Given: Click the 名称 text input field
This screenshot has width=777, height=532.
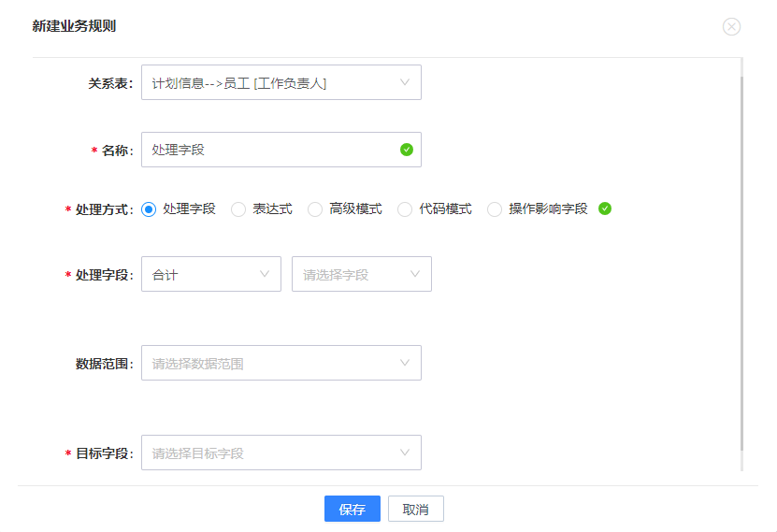Looking at the screenshot, I should coord(281,150).
